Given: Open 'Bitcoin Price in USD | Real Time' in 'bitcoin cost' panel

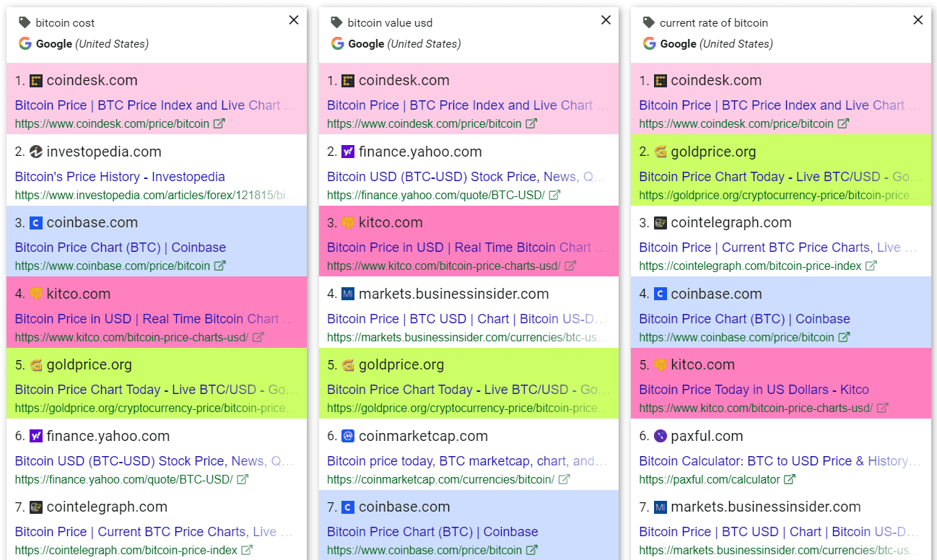Looking at the screenshot, I should pyautogui.click(x=155, y=318).
